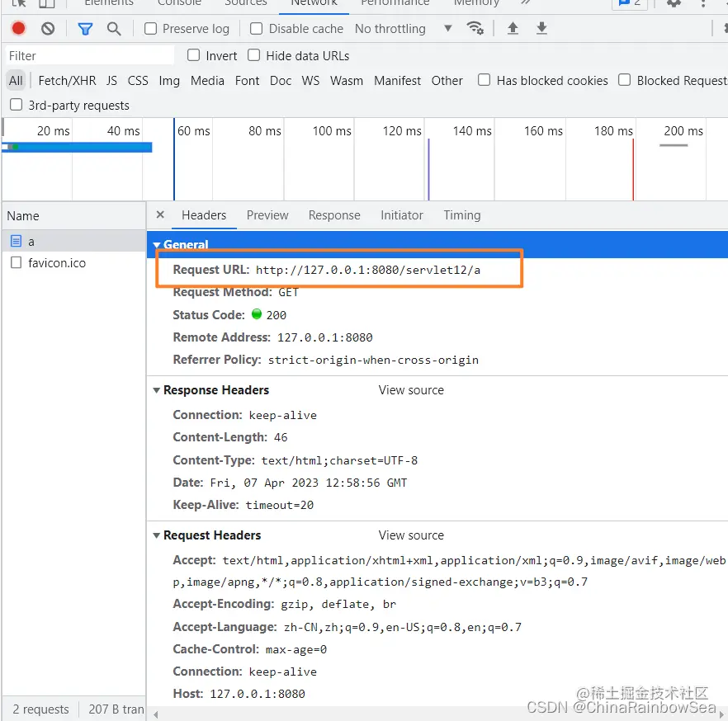Close the request details pane
This screenshot has width=728, height=721.
160,214
